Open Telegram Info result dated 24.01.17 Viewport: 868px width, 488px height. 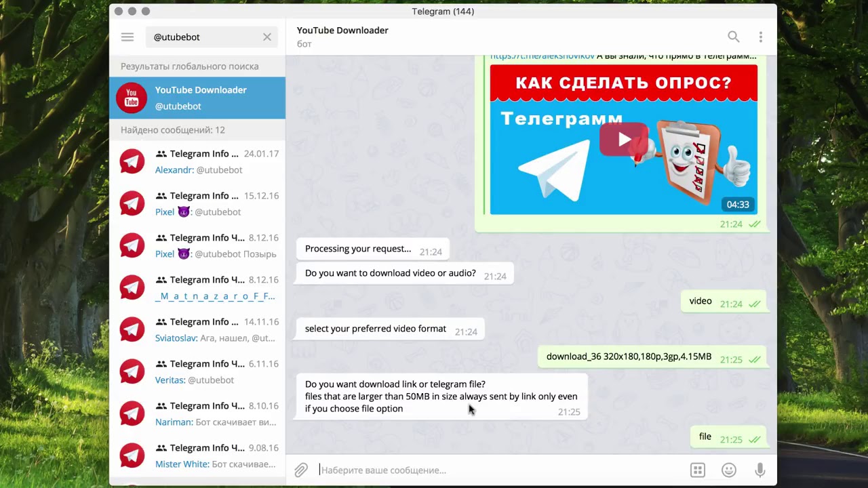pos(197,161)
